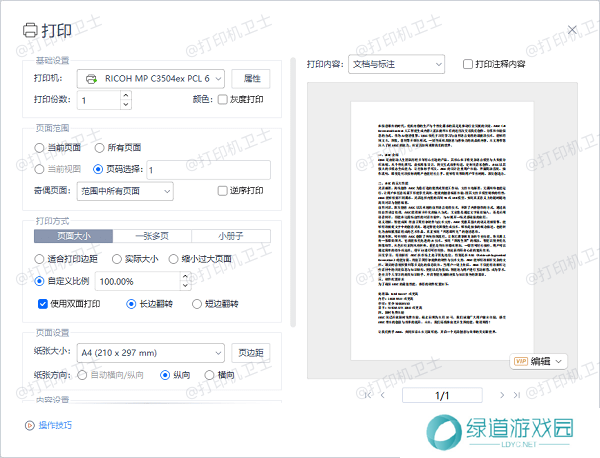Enable 灰度打印 grayscale printing checkbox
600x458 pixels.
pos(222,99)
